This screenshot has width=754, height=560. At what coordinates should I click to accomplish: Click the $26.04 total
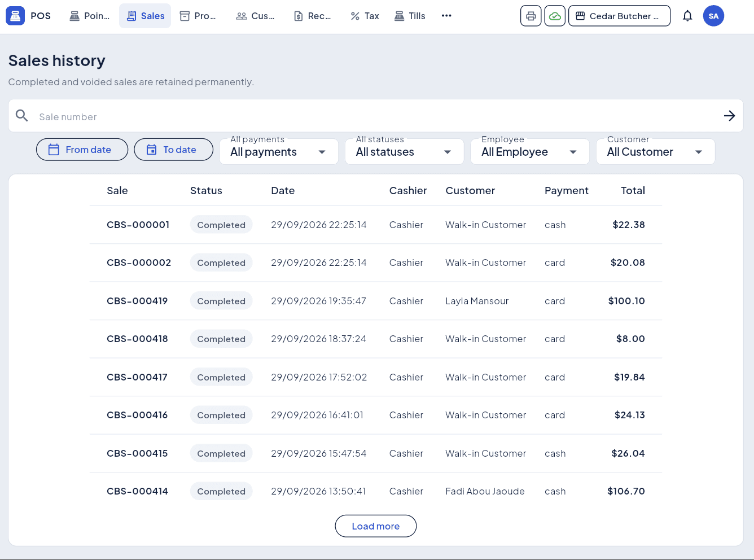pos(628,453)
